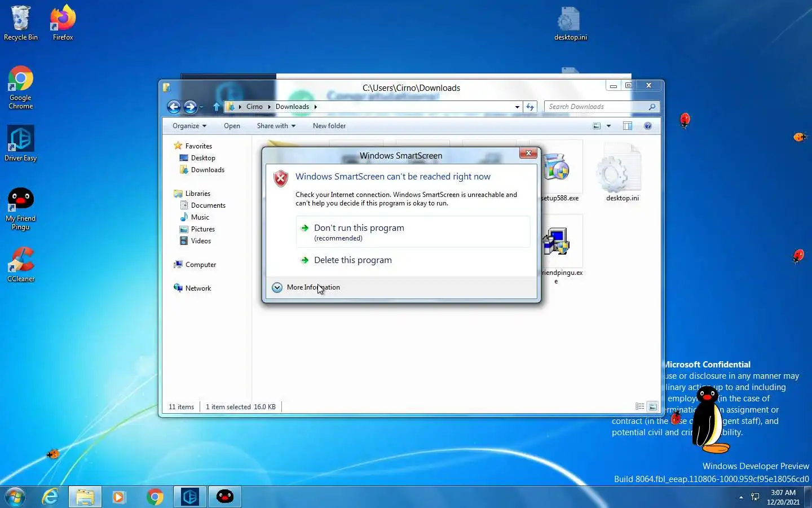Go forward with the Explorer forward arrow
This screenshot has height=508, width=812.
190,107
